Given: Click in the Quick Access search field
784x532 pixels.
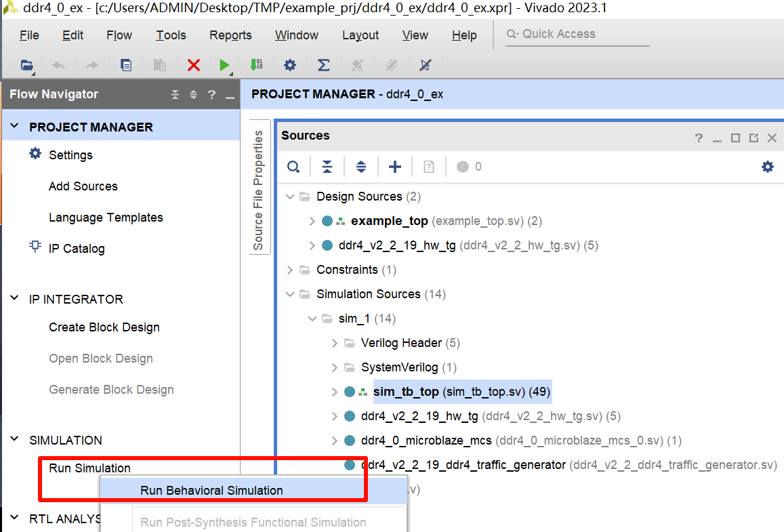Looking at the screenshot, I should (577, 34).
